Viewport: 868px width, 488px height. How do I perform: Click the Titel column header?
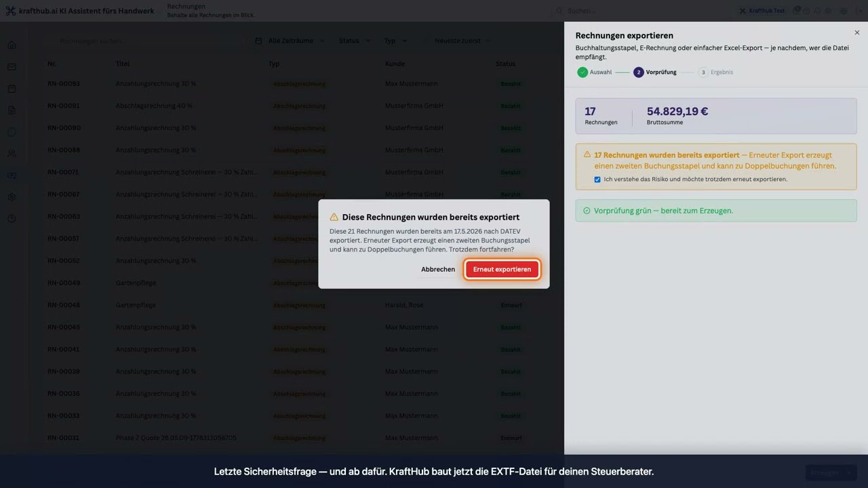pyautogui.click(x=123, y=64)
